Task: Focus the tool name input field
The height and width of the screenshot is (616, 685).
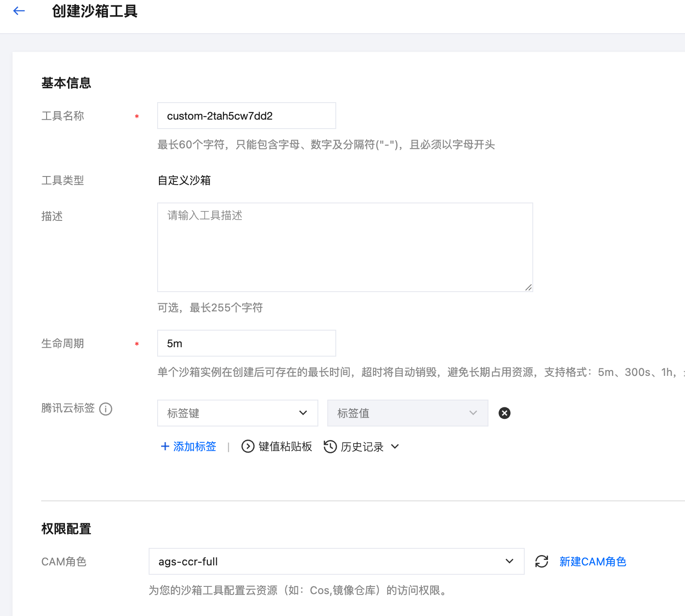Action: coord(246,116)
